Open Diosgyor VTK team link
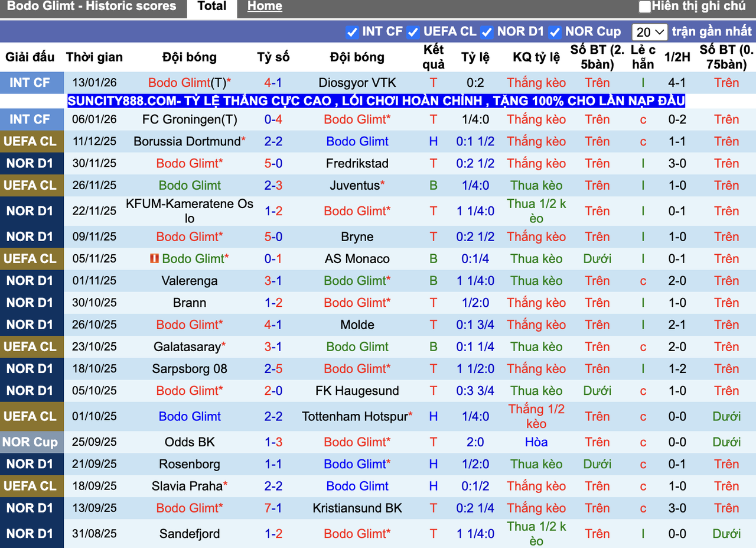The height and width of the screenshot is (548, 756). coord(357,83)
